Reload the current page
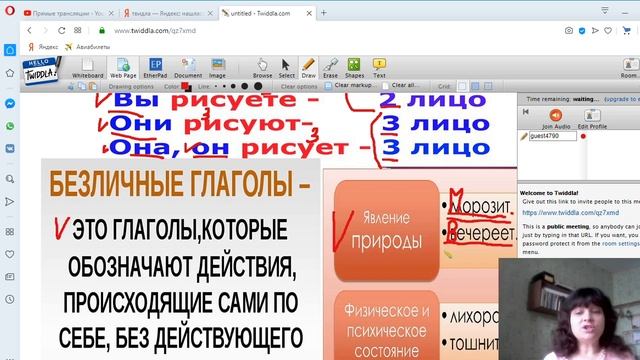This screenshot has width=640, height=360. 62,30
